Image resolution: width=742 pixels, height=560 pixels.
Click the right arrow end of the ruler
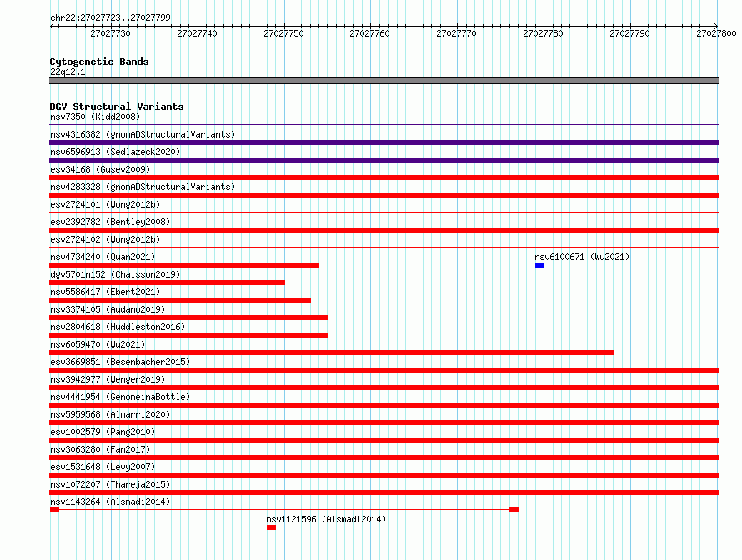click(716, 26)
